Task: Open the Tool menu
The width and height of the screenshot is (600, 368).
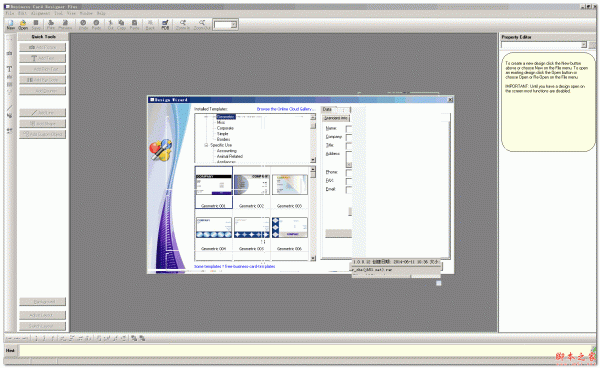Action: click(x=59, y=13)
